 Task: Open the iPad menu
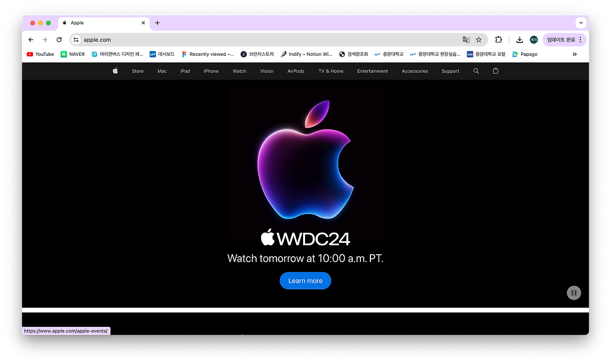point(185,71)
